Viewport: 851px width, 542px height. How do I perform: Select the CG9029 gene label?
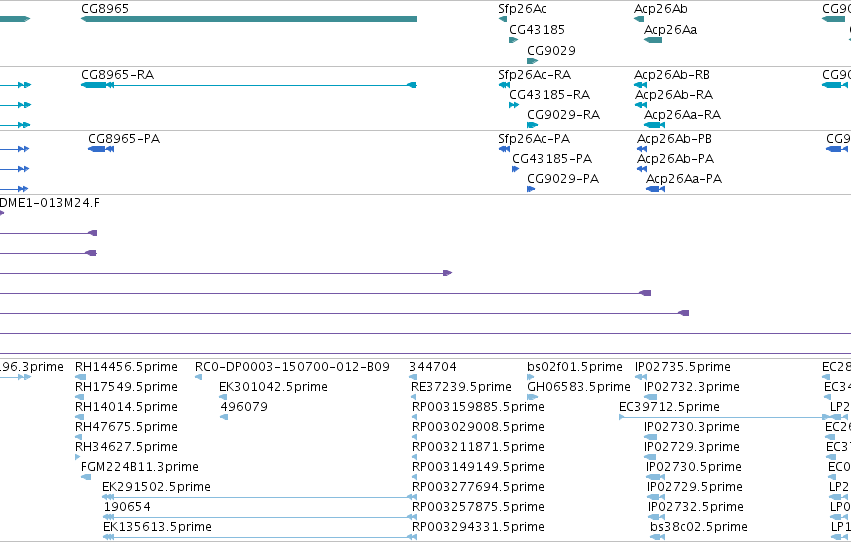[x=551, y=50]
